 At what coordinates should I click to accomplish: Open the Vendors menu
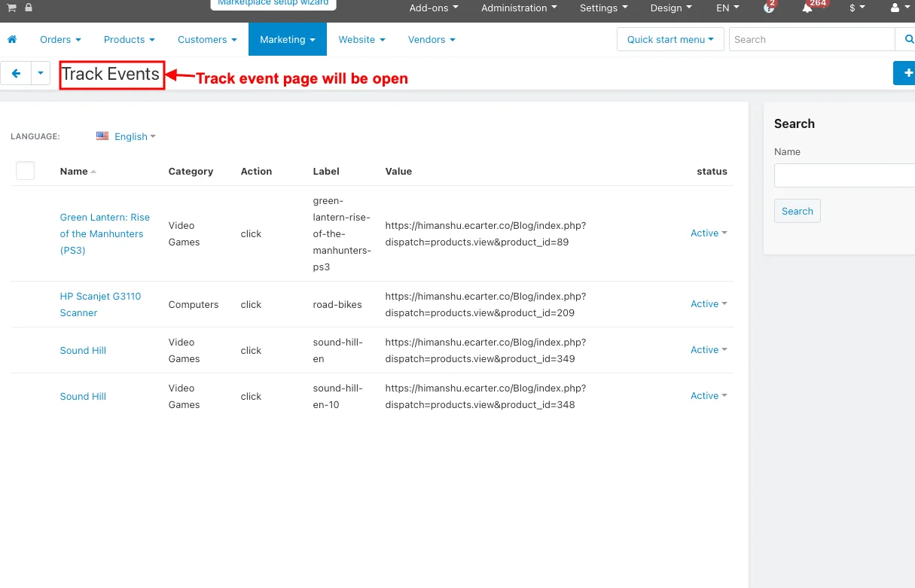pyautogui.click(x=431, y=39)
